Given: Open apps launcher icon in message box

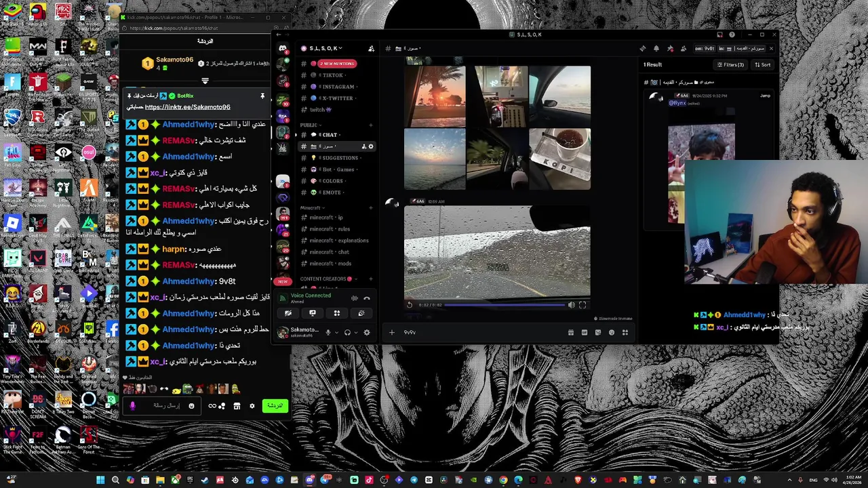Looking at the screenshot, I should click(x=625, y=332).
